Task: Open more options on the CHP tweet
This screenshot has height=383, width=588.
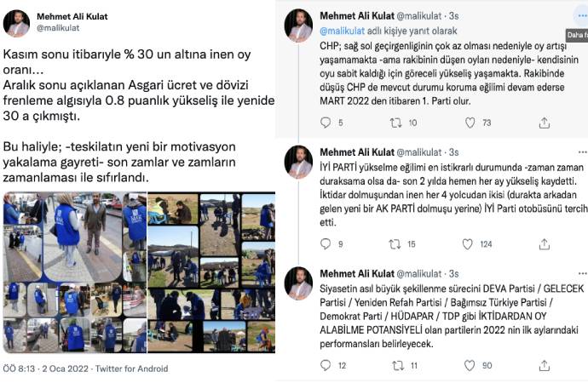Action: point(582,15)
